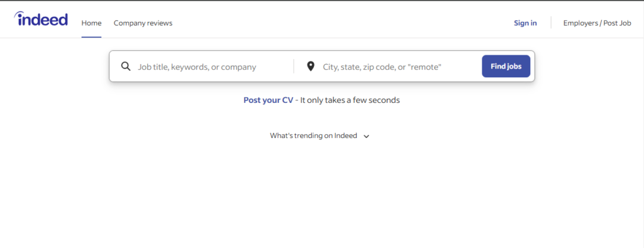Click the blue underline below the Home tab
Viewport: 644px width, 248px height.
tap(91, 37)
